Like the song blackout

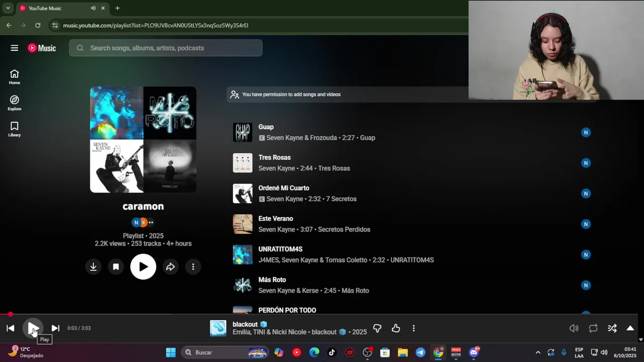point(396,328)
